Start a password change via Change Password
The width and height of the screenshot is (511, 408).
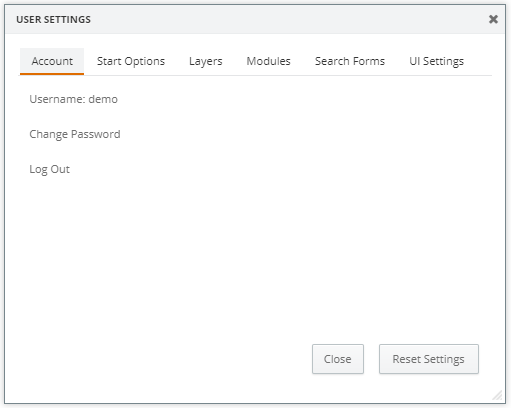[x=75, y=134]
